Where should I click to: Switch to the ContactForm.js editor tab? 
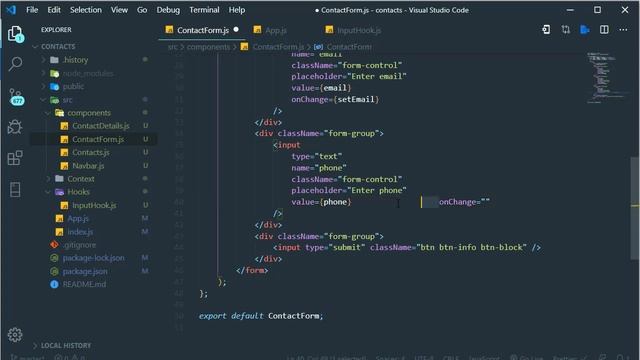point(202,30)
